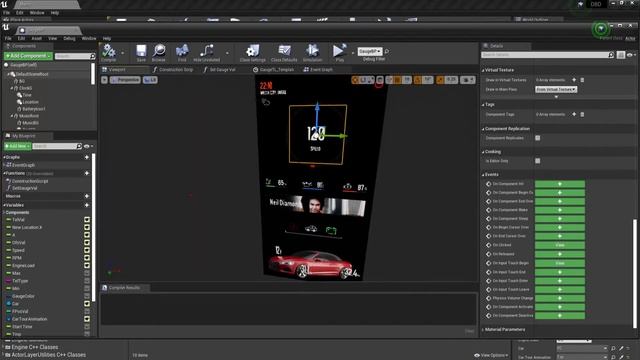Switch to the Event Graph tab

pos(318,70)
